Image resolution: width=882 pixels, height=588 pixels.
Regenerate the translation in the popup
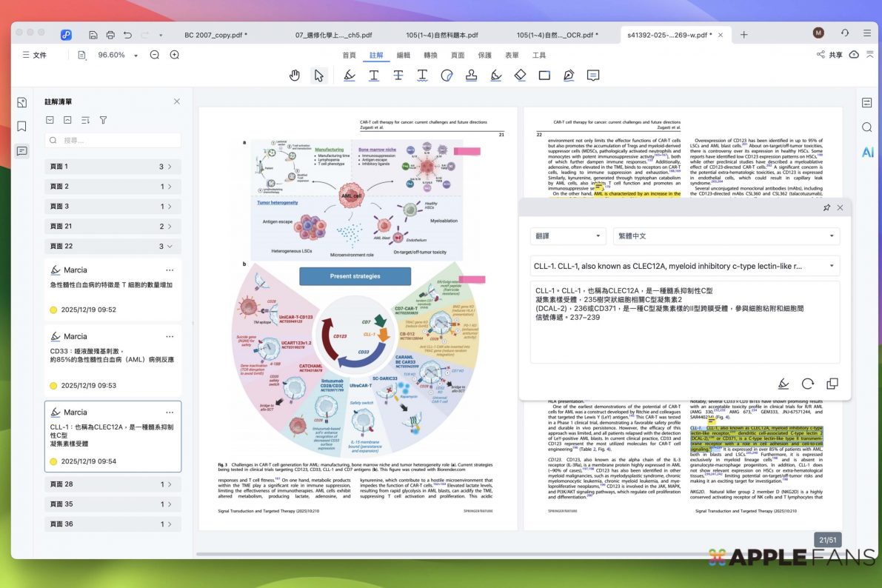click(808, 384)
